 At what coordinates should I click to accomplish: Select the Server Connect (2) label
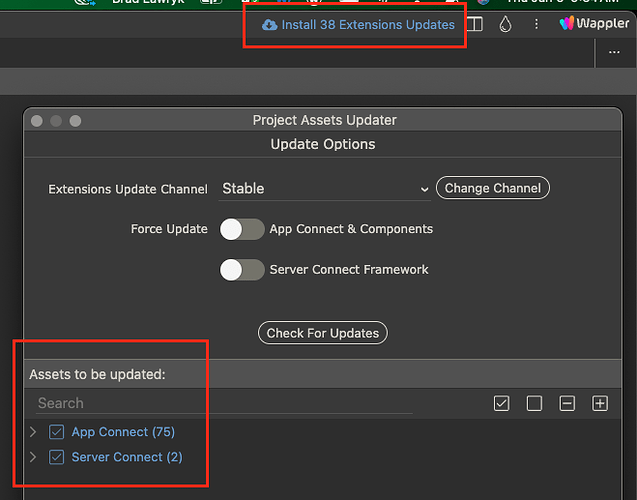[x=127, y=457]
